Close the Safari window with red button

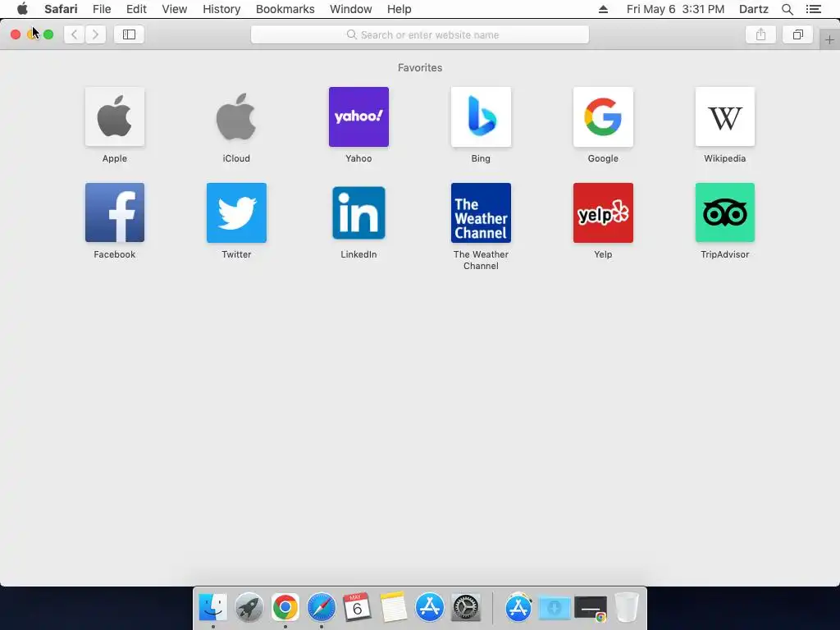[16, 34]
